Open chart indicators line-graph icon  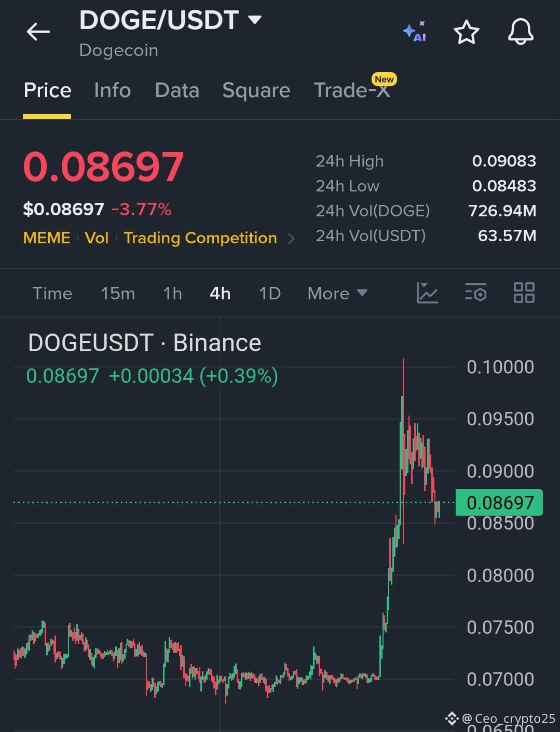pyautogui.click(x=427, y=293)
